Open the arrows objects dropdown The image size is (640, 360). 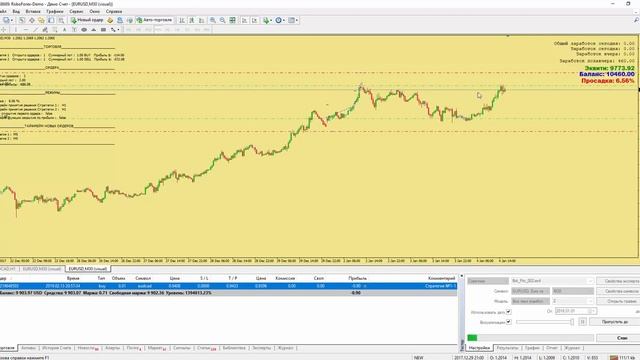click(x=115, y=30)
